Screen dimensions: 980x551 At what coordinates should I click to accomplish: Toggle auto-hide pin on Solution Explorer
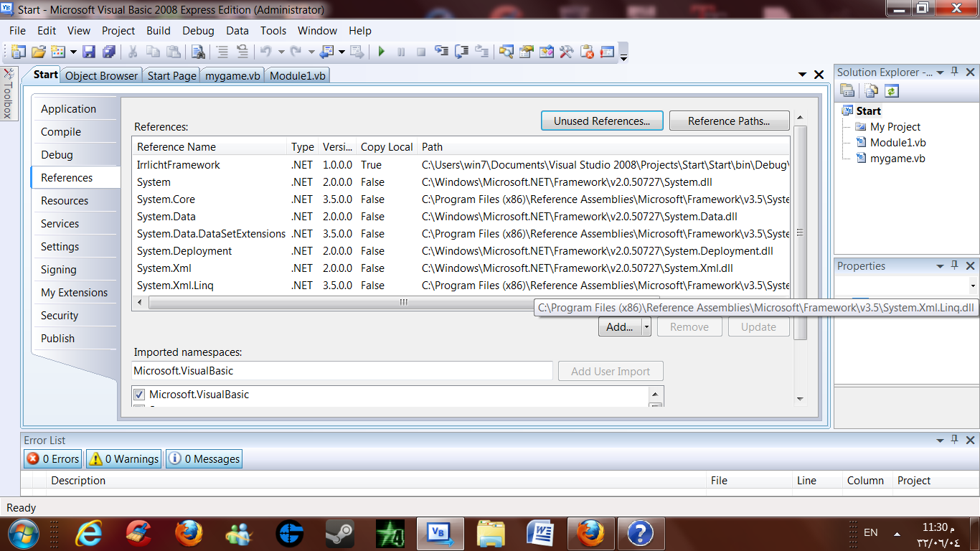pos(955,72)
